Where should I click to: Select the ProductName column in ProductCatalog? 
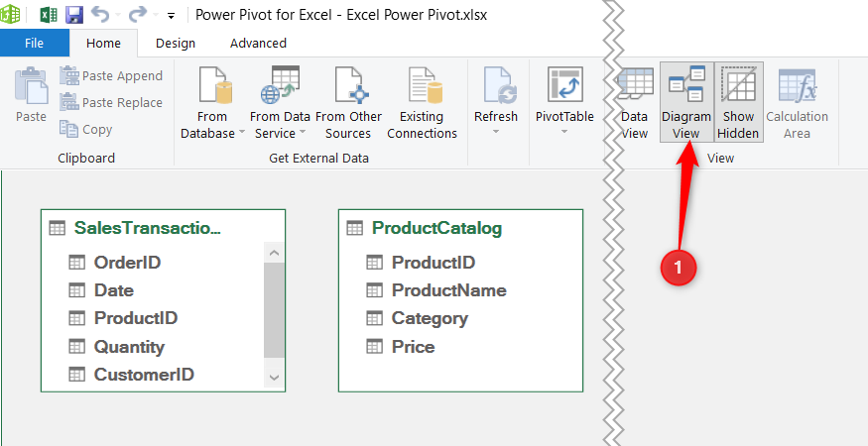point(449,290)
